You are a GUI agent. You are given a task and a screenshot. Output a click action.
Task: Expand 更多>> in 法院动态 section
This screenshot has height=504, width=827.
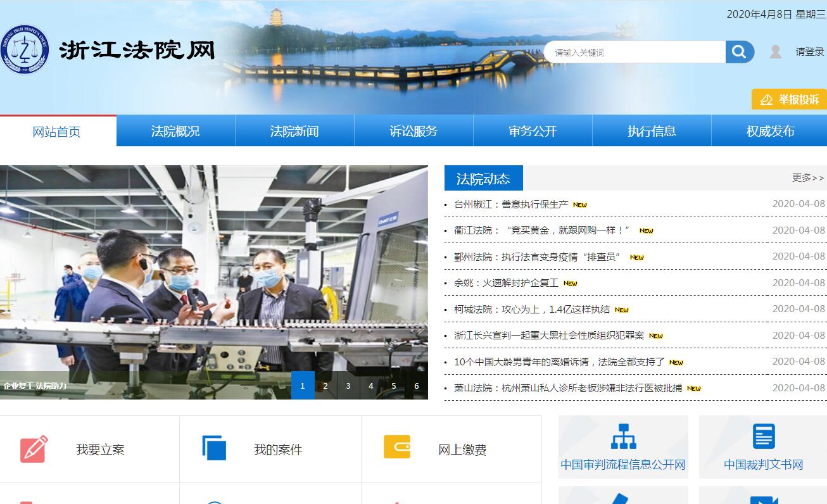click(808, 178)
